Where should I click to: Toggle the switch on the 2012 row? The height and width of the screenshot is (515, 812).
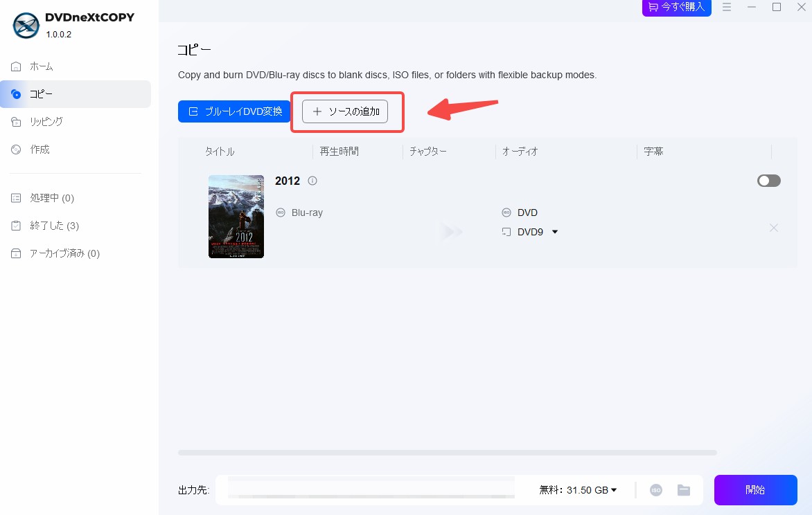tap(768, 181)
